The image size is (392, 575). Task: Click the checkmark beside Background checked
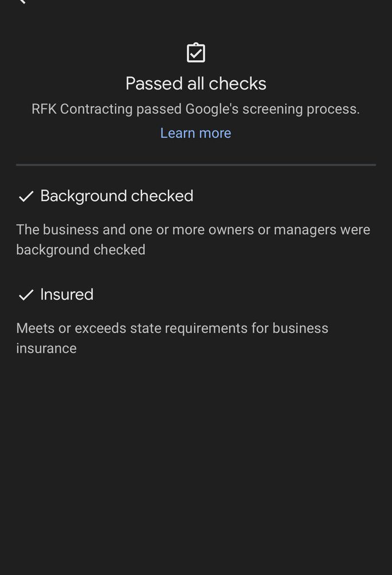pyautogui.click(x=26, y=197)
